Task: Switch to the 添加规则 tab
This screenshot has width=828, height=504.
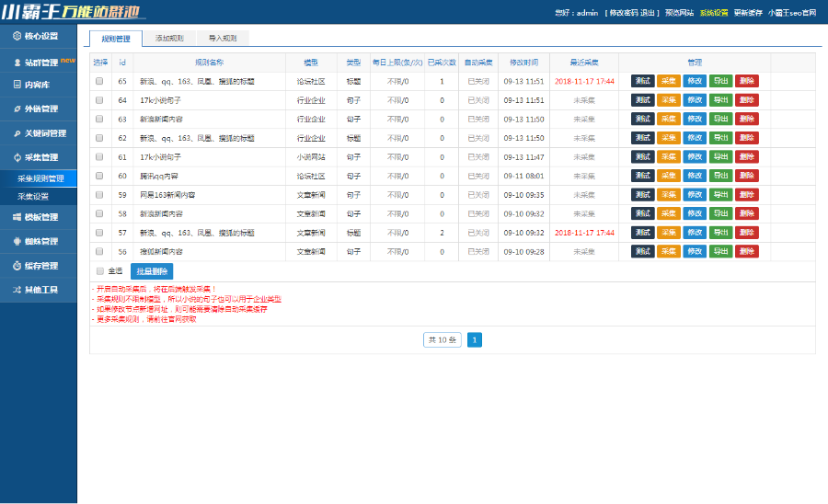Action: pos(169,39)
